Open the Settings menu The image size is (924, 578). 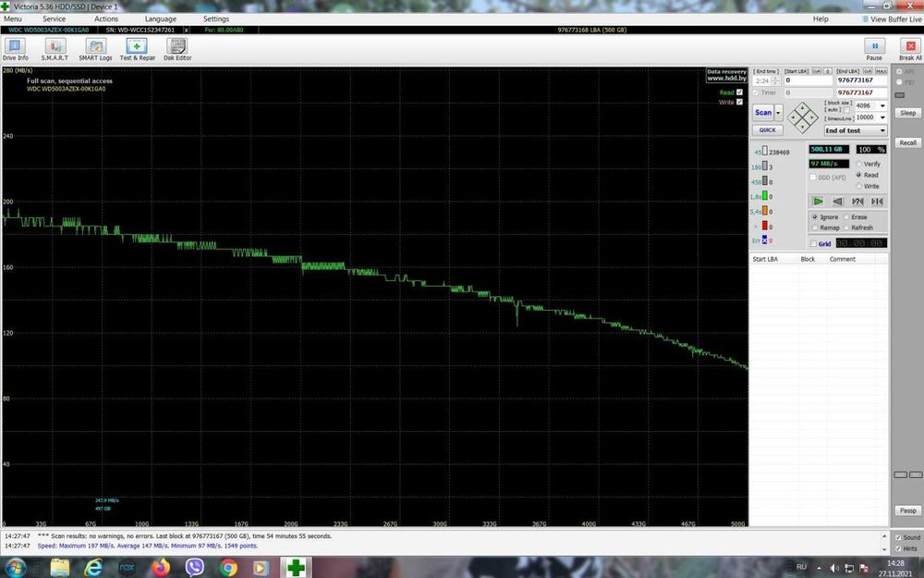pyautogui.click(x=215, y=18)
